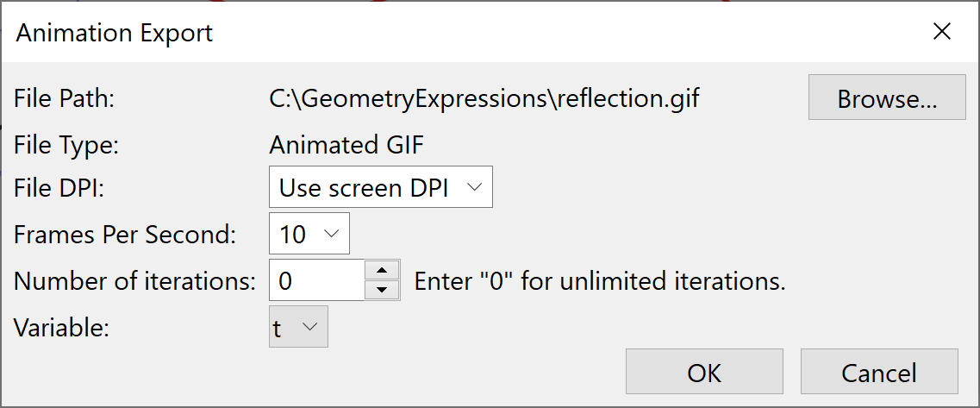980x408 pixels.
Task: Click the File DPI label
Action: coord(59,189)
